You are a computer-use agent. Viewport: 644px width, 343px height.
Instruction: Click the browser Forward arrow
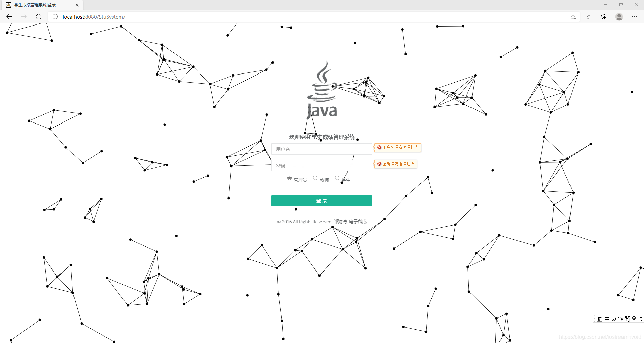coord(23,17)
